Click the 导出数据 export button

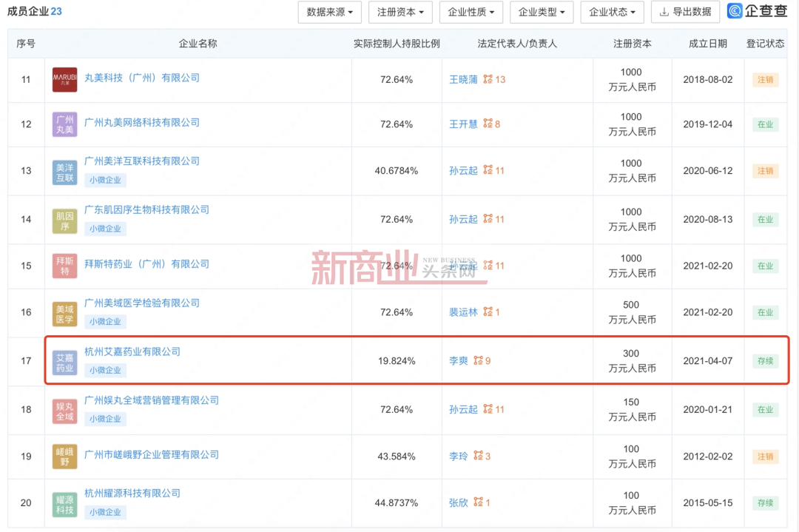pos(685,13)
